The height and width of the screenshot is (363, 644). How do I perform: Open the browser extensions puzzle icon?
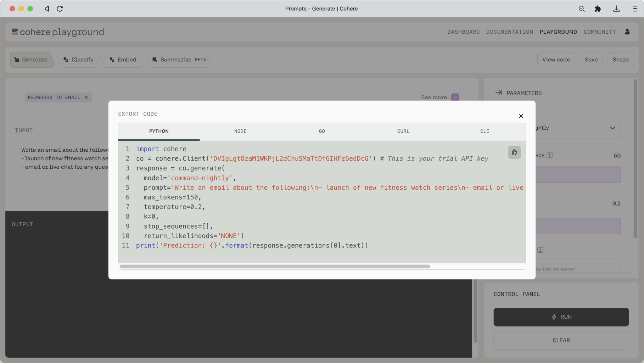[598, 9]
